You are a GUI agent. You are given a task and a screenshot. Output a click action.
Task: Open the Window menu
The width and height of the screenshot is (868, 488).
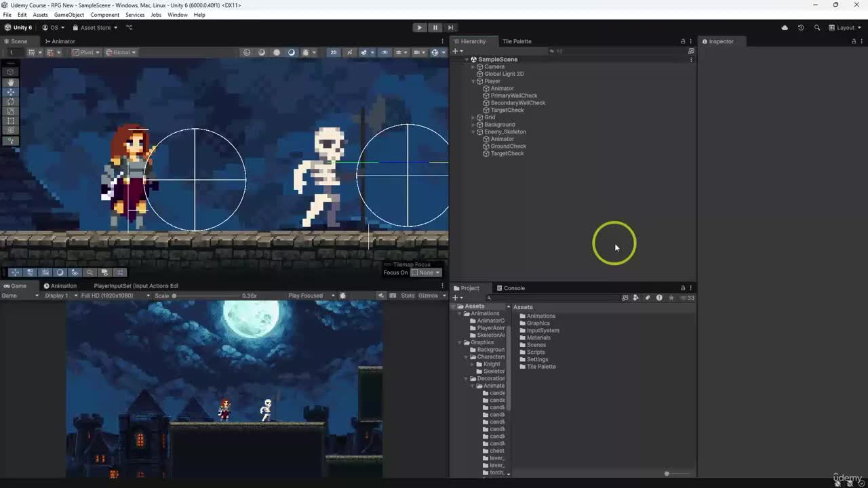click(178, 15)
